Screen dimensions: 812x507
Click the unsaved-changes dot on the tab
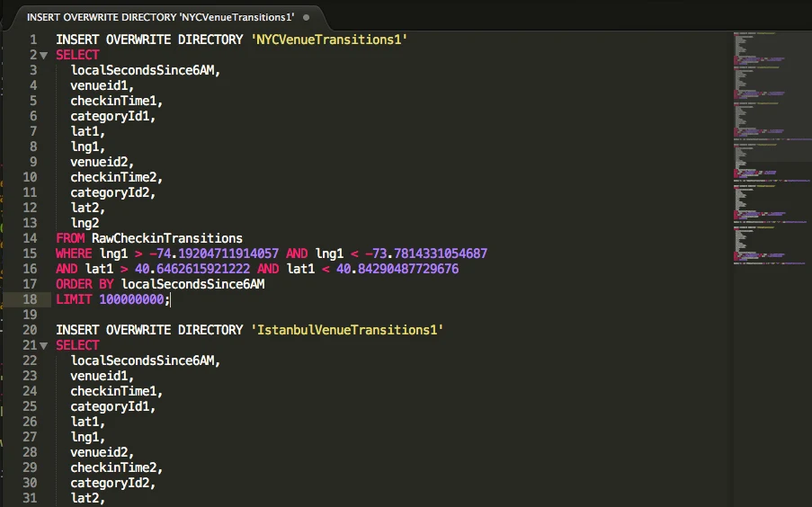click(307, 17)
